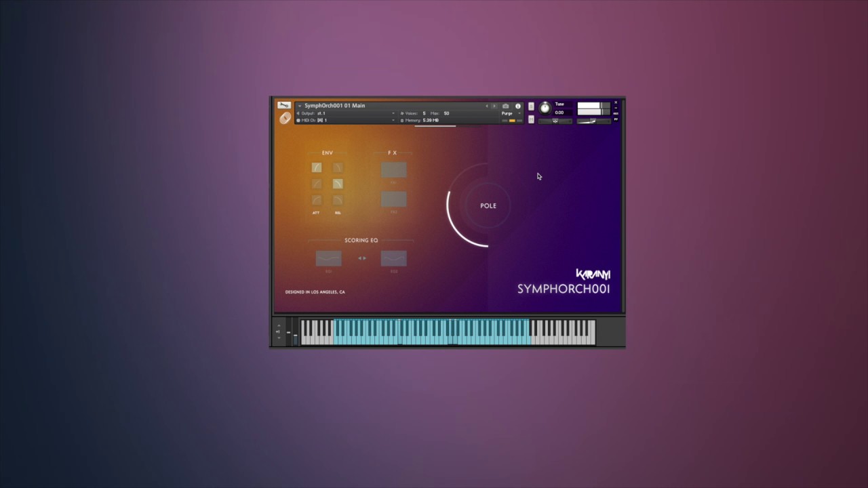868x488 pixels.
Task: Click the left arrow between the EQ slots
Action: [359, 258]
